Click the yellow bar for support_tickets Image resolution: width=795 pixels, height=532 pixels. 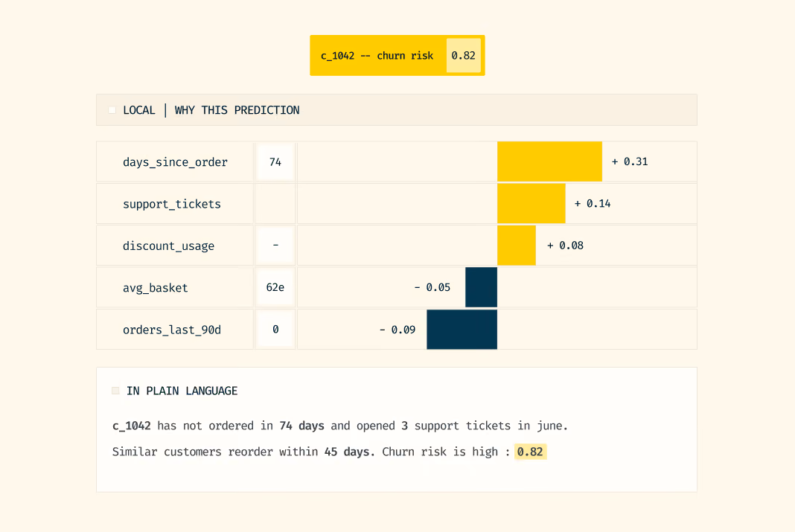pos(531,204)
